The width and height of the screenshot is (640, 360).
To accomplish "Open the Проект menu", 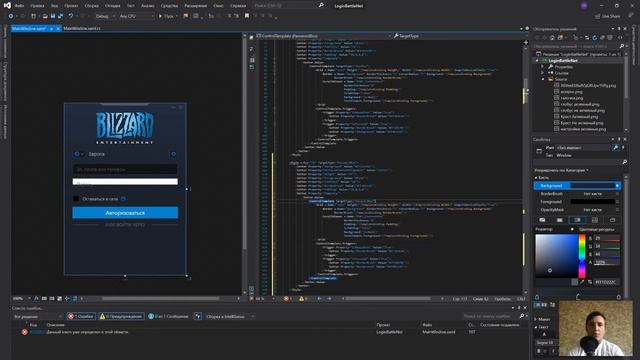I will click(71, 6).
